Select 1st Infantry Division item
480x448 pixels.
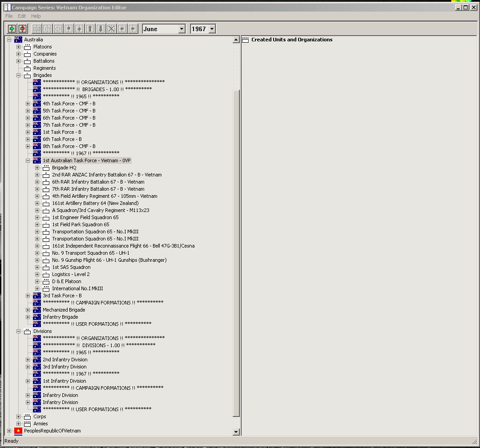(65, 381)
